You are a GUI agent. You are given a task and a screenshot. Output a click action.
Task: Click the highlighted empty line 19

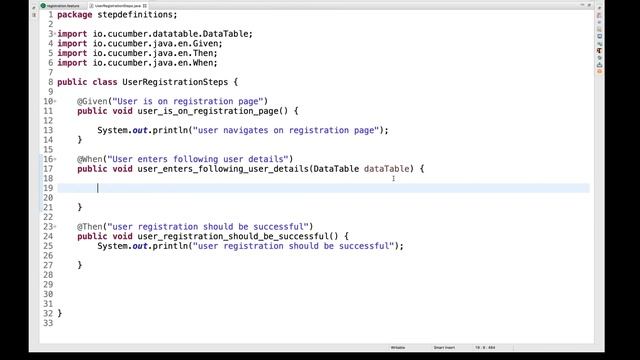(323, 188)
